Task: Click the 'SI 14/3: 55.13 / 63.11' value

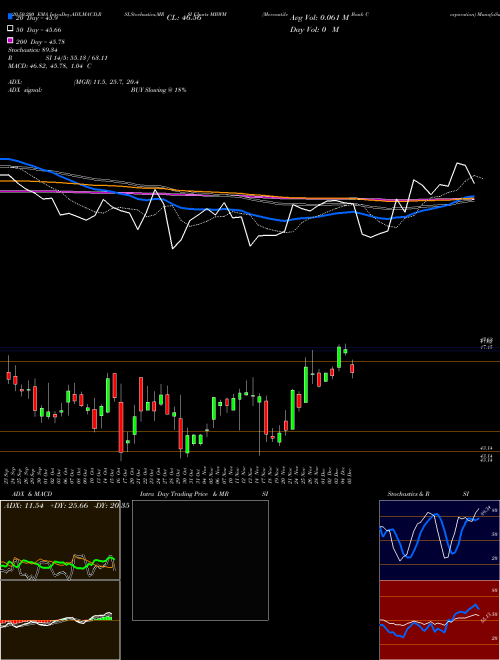Action: [x=77, y=58]
